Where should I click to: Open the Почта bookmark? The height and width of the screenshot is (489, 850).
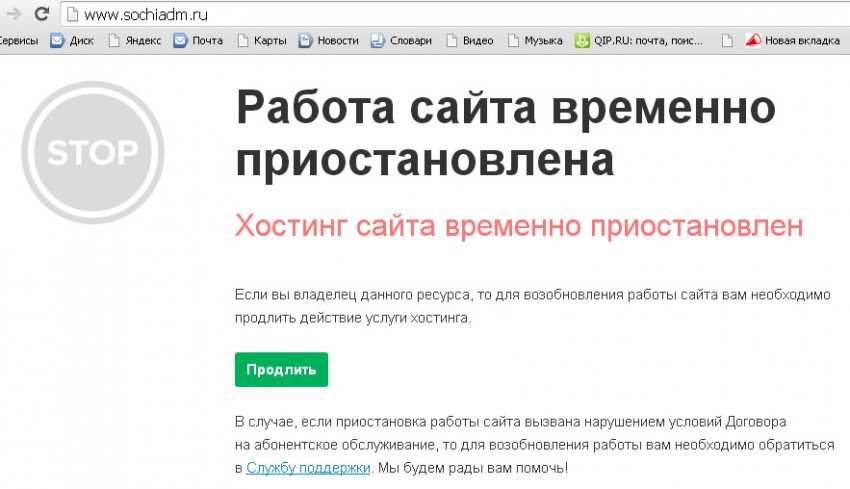(198, 41)
